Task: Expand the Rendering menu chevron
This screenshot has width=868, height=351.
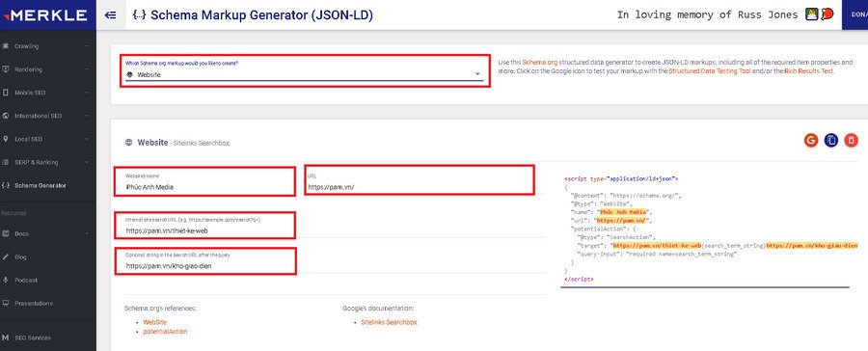Action: 87,69
